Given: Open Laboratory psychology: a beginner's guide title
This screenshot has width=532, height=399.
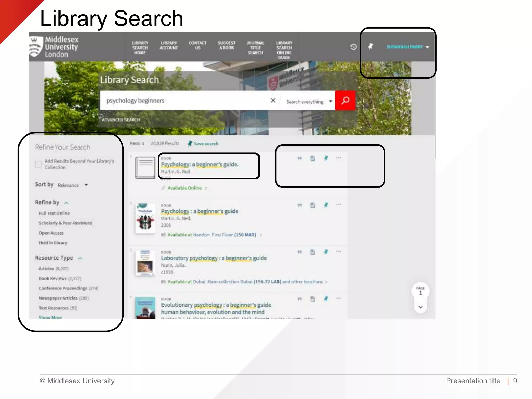Looking at the screenshot, I should pos(214,258).
